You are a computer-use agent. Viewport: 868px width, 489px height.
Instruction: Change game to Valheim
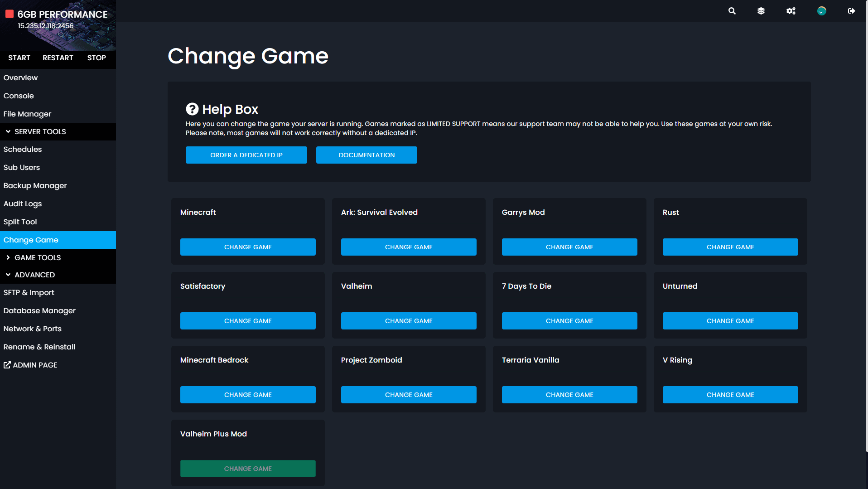pos(409,321)
